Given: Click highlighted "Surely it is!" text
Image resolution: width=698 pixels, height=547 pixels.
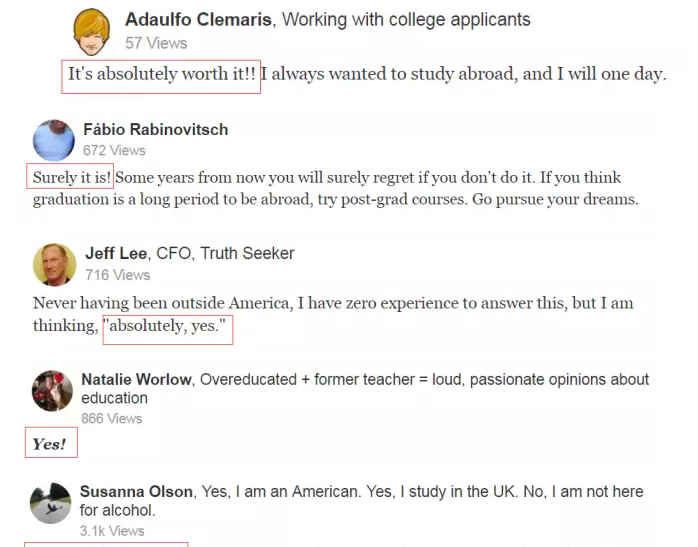Looking at the screenshot, I should click(x=71, y=177).
